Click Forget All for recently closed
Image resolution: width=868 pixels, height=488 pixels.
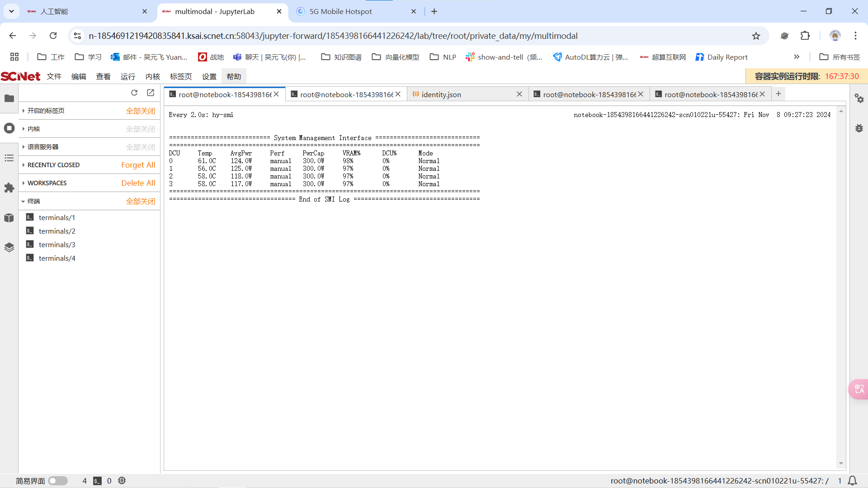(138, 165)
